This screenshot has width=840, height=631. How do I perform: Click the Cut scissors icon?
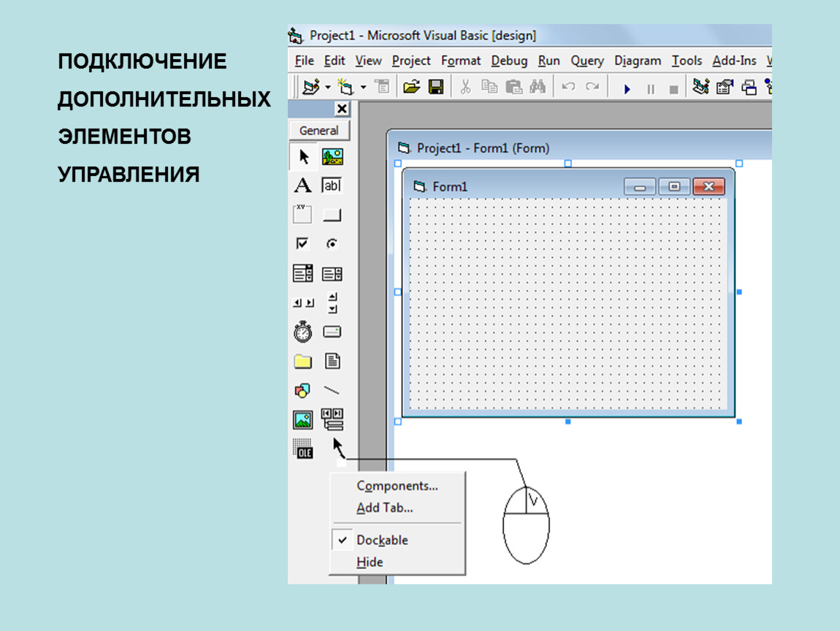coord(465,87)
